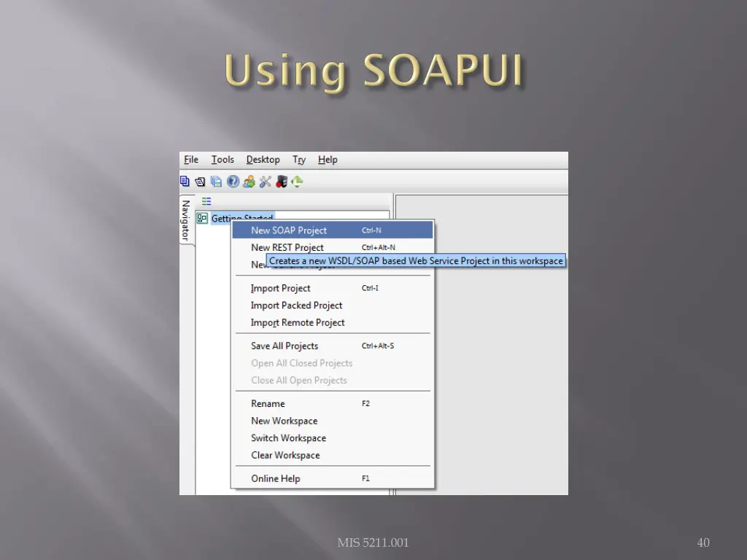Click the greyed Close All Open Projects entry
This screenshot has width=747, height=560.
[333, 380]
